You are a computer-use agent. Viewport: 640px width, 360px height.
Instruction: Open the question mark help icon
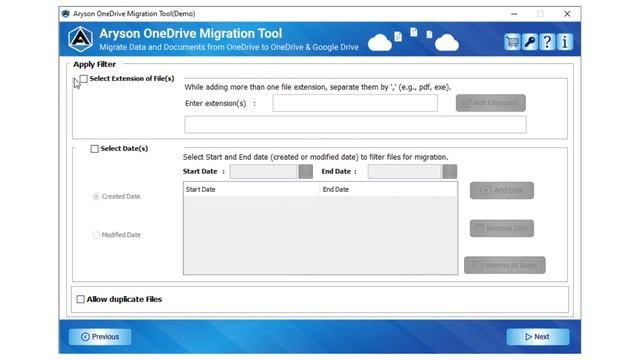(x=547, y=42)
